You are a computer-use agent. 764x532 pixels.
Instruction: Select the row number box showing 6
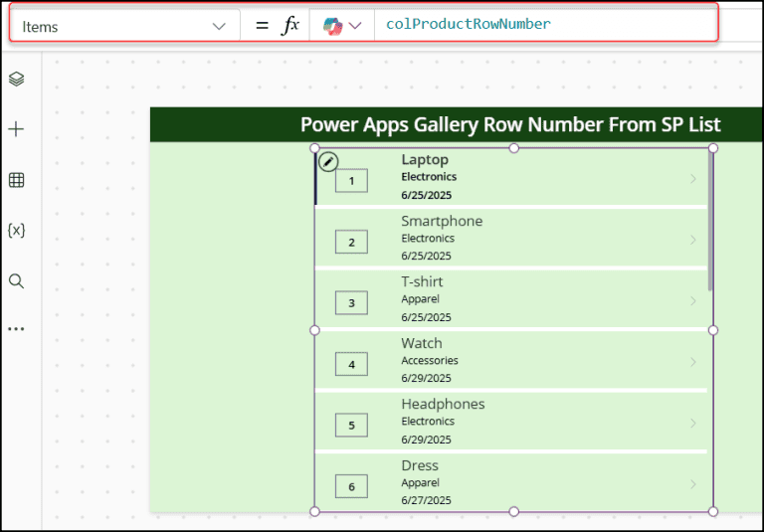click(351, 486)
